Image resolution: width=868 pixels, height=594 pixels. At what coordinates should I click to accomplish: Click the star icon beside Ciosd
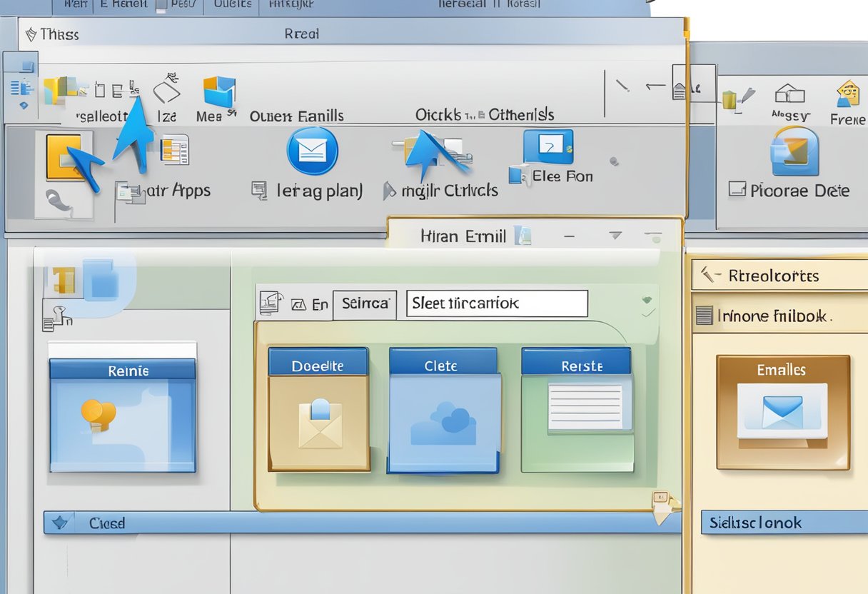tap(61, 523)
